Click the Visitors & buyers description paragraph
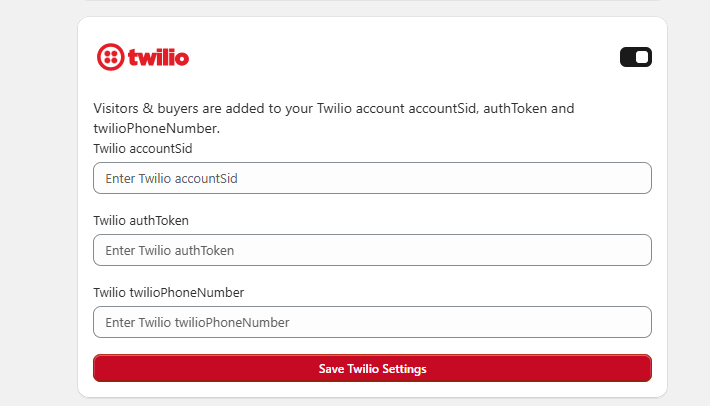The width and height of the screenshot is (710, 406). coord(334,118)
